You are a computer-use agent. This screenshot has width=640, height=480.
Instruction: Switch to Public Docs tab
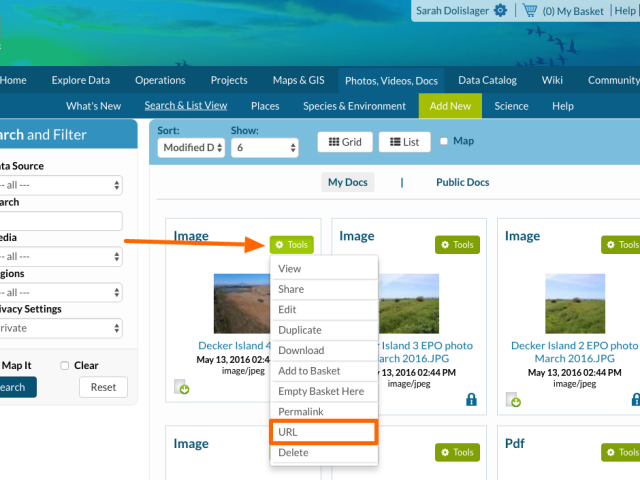tap(462, 182)
